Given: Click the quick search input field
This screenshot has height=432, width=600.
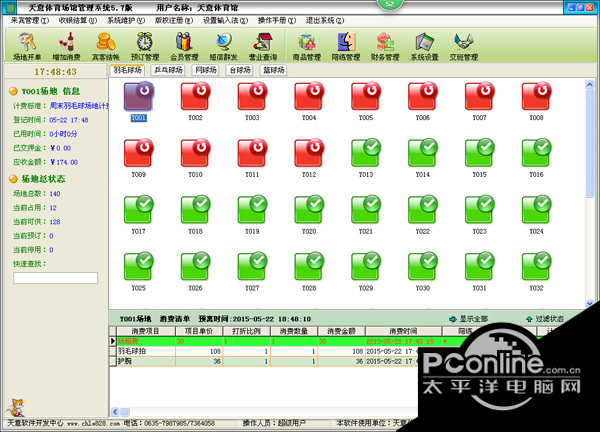Looking at the screenshot, I should (x=55, y=278).
